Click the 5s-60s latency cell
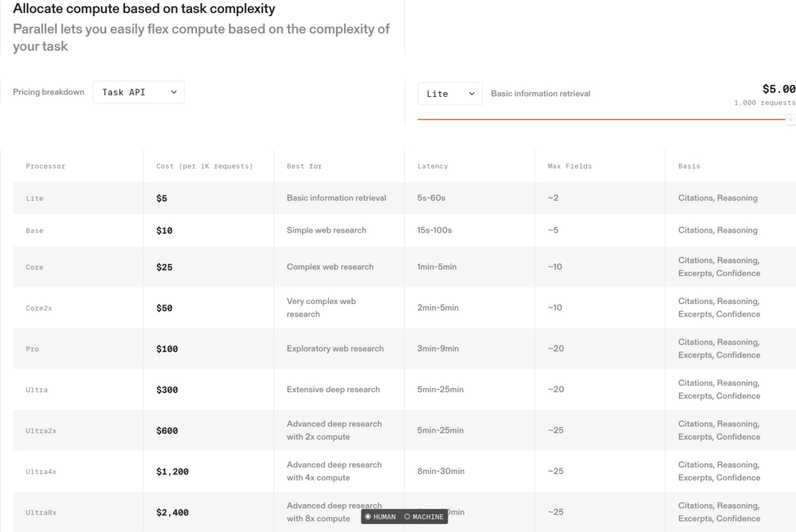Image resolution: width=796 pixels, height=532 pixels. pyautogui.click(x=431, y=198)
